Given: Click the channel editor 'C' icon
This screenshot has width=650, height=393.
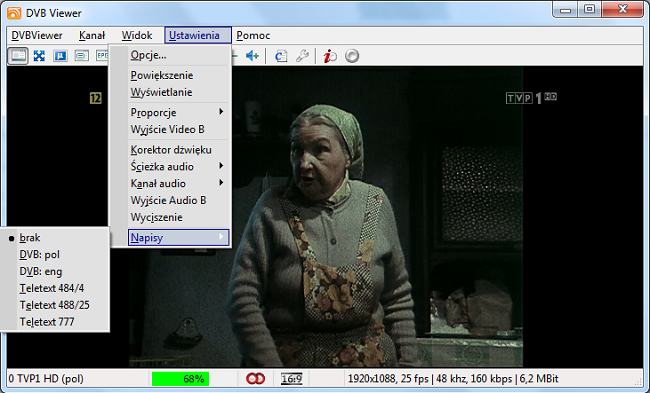Looking at the screenshot, I should [281, 56].
